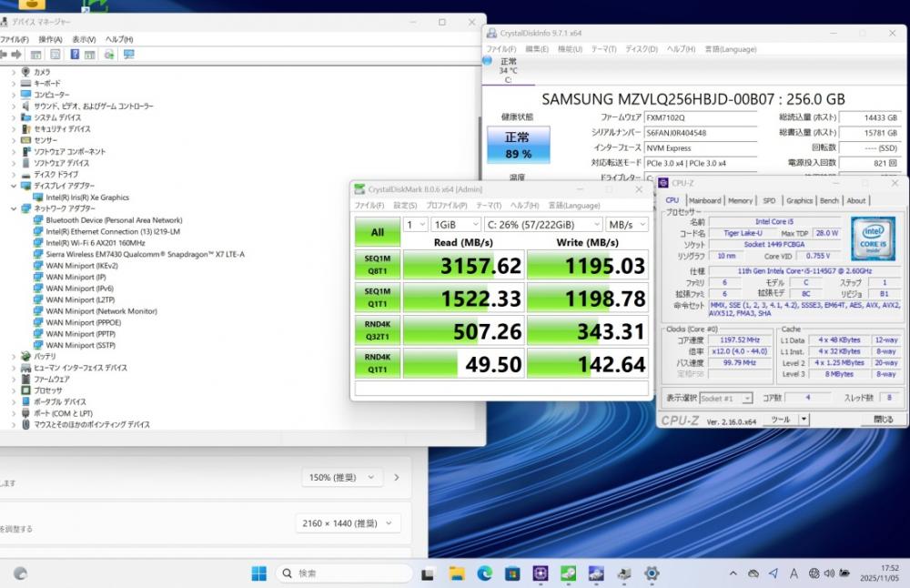Click the Windows Start button
The height and width of the screenshot is (588, 910).
259,573
